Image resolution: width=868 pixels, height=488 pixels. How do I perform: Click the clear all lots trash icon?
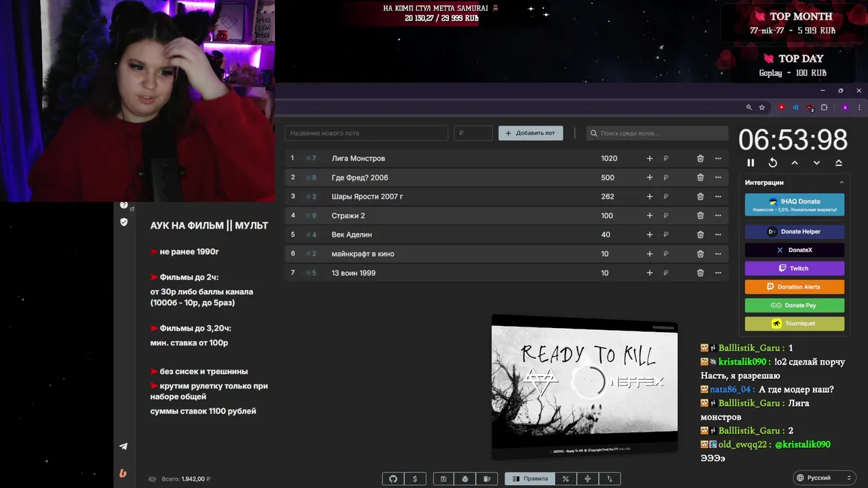pyautogui.click(x=487, y=479)
